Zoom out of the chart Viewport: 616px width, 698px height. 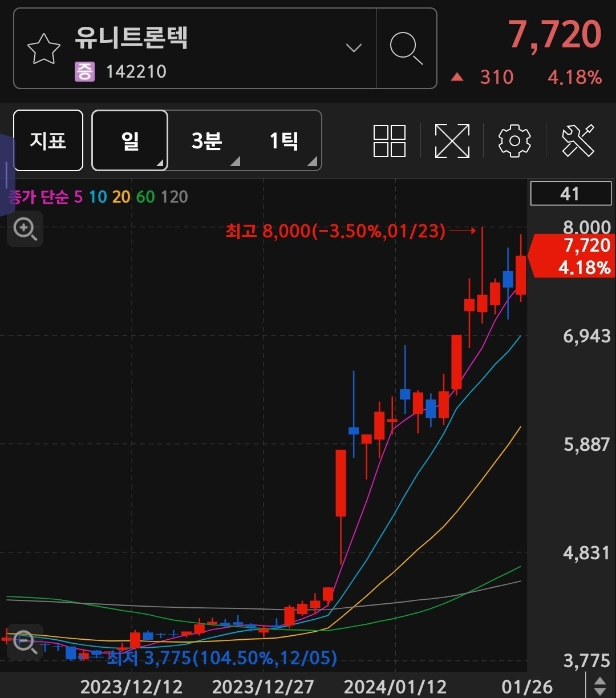click(x=25, y=642)
